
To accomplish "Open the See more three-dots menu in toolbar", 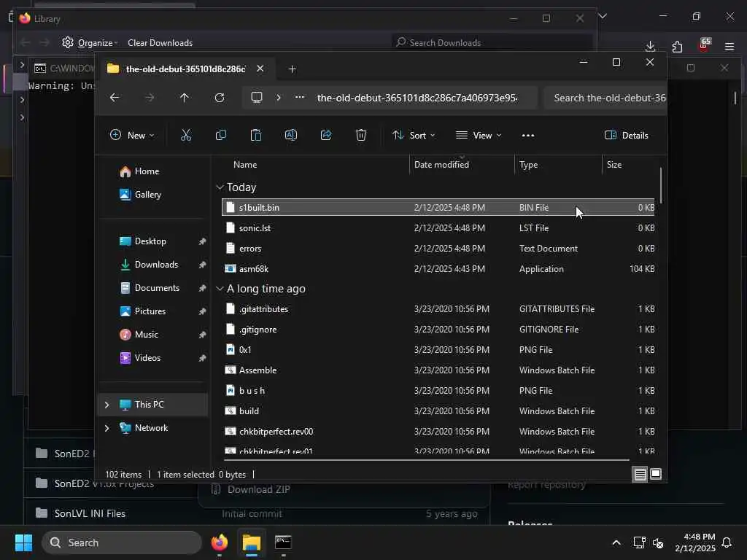I will tap(528, 135).
